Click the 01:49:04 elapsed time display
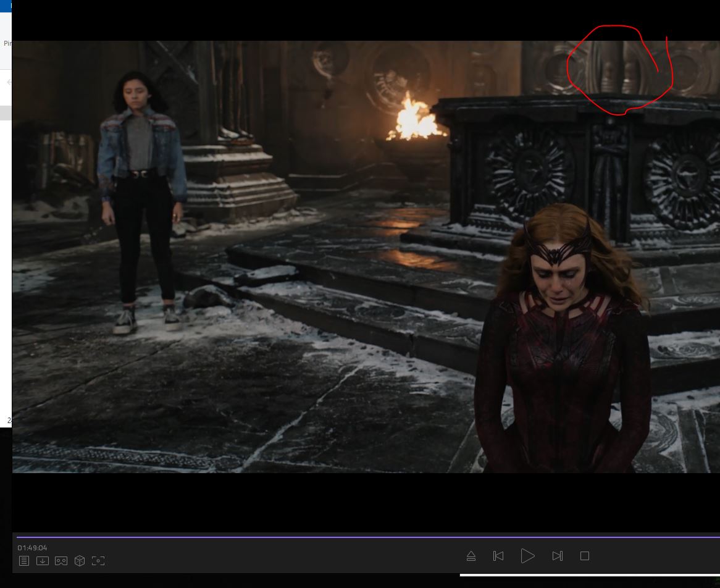 click(x=32, y=548)
